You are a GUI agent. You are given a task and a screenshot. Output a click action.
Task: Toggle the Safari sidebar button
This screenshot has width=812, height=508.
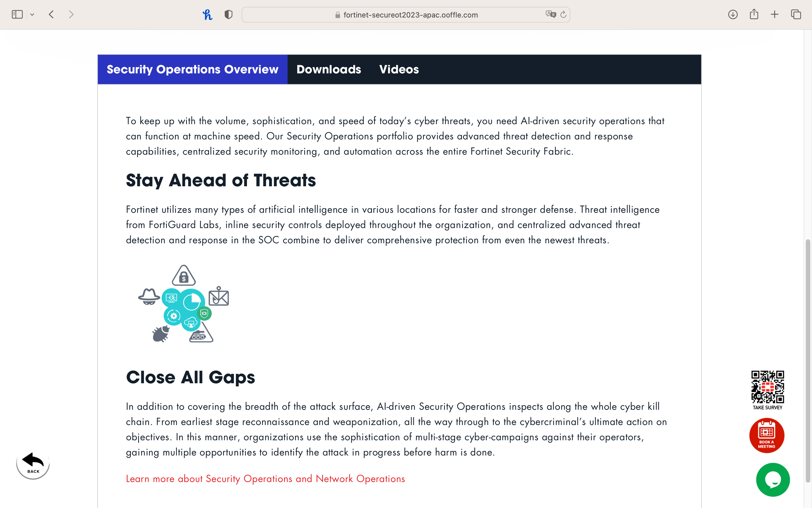point(17,14)
